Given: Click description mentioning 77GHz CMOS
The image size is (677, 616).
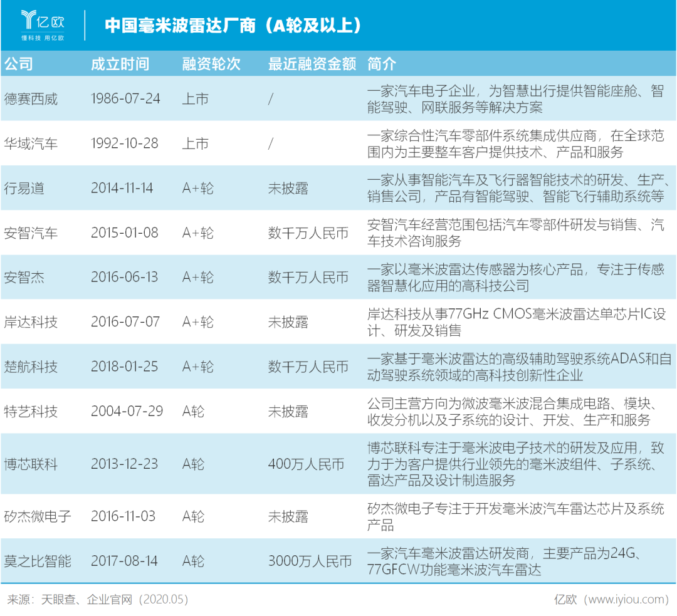Looking at the screenshot, I should (x=517, y=322).
